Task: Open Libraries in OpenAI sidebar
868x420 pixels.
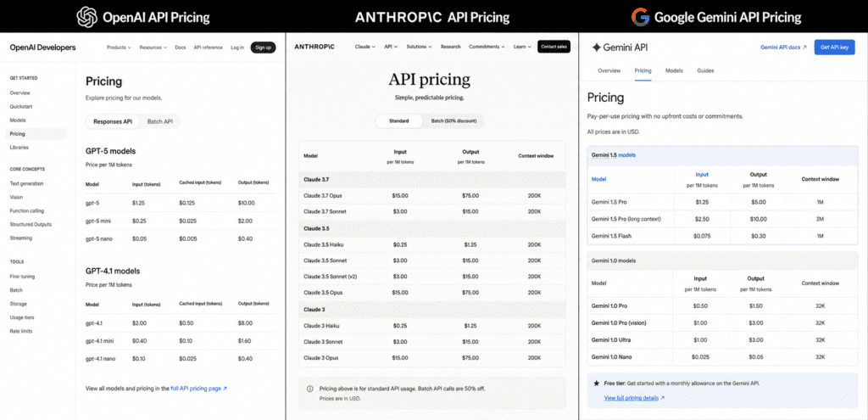Action: 19,148
